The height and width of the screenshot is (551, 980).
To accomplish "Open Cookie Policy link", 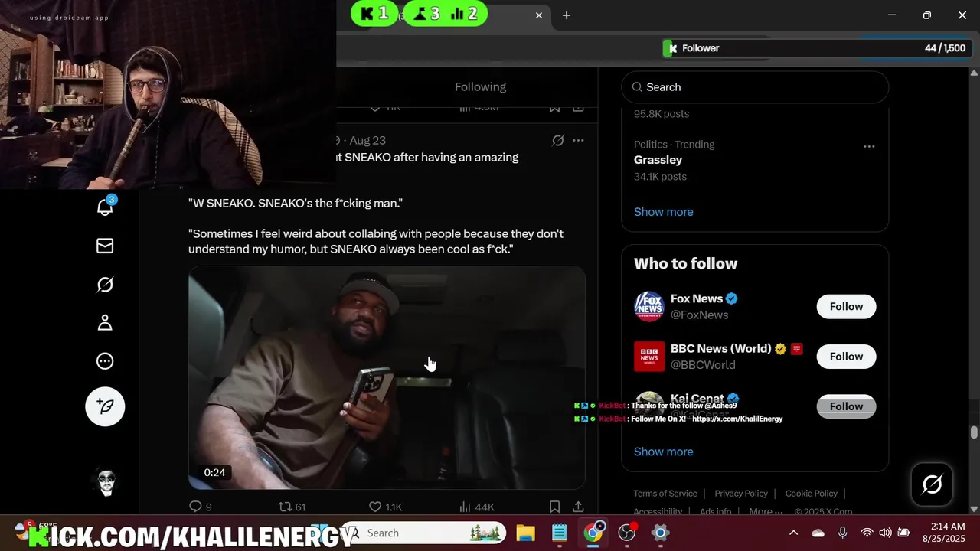I will click(x=812, y=494).
